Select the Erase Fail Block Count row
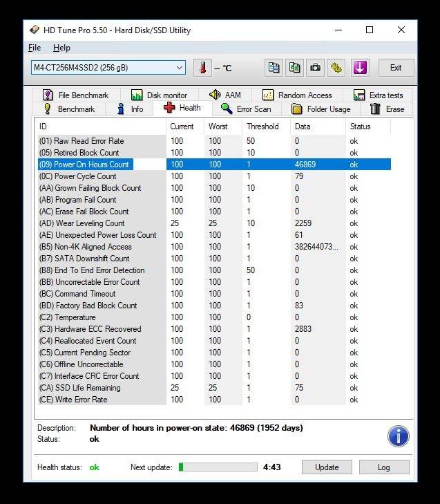The image size is (440, 504). coord(214,212)
